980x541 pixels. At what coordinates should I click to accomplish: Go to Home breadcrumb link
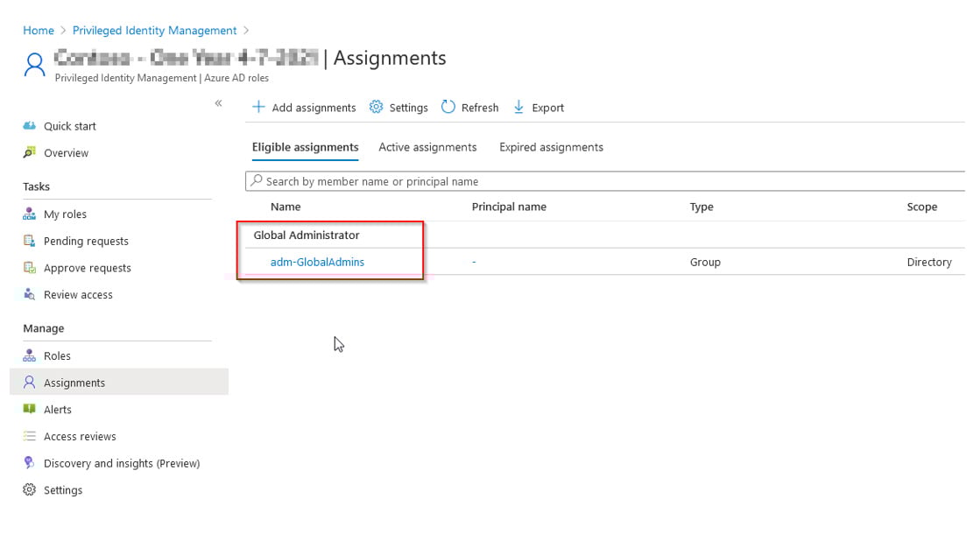[x=39, y=30]
